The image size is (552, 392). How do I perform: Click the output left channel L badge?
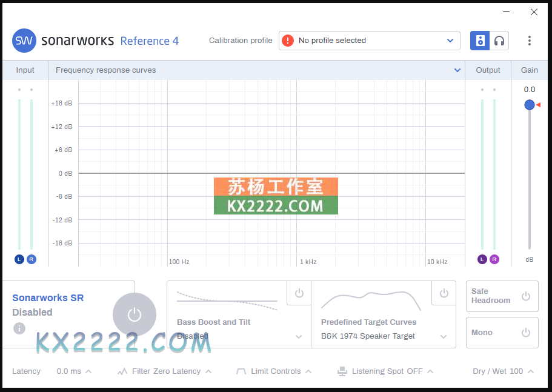(482, 259)
